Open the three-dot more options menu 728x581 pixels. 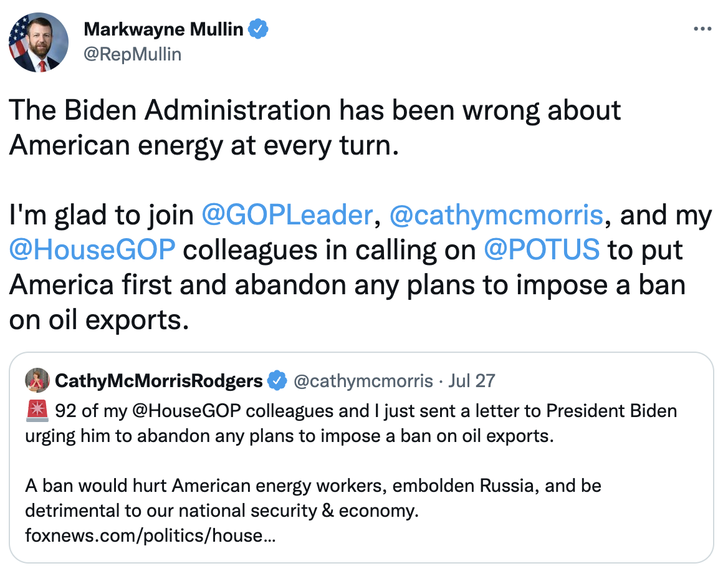coord(702,29)
